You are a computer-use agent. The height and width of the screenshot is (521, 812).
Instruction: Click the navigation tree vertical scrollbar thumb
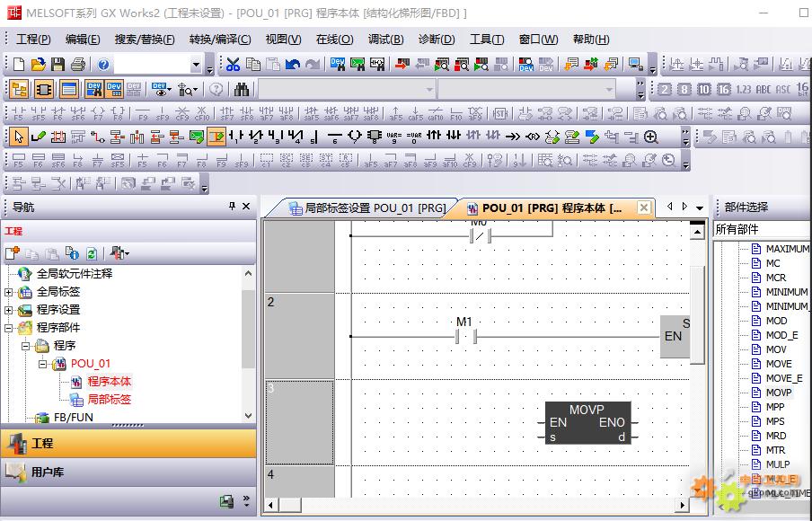[x=248, y=329]
